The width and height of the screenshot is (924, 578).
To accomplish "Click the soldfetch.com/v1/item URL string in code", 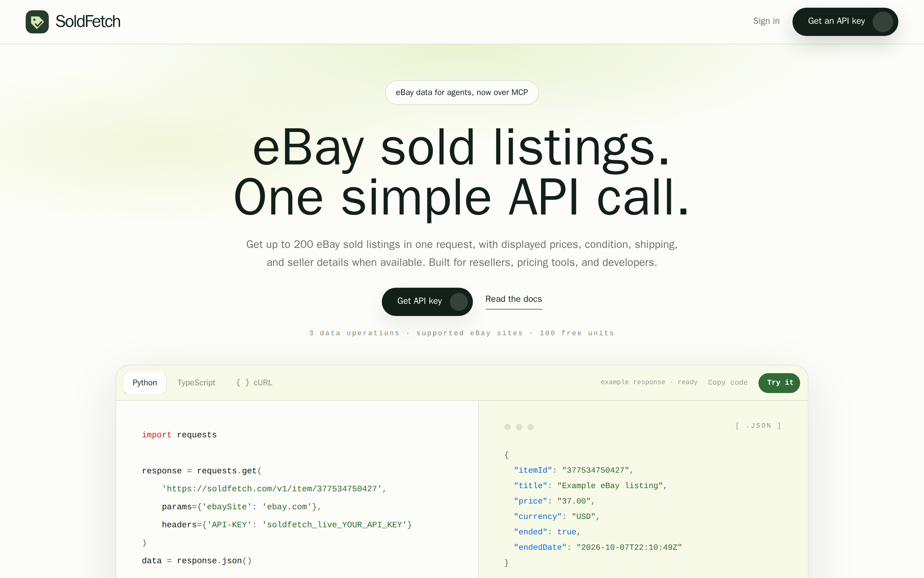I will pos(271,489).
